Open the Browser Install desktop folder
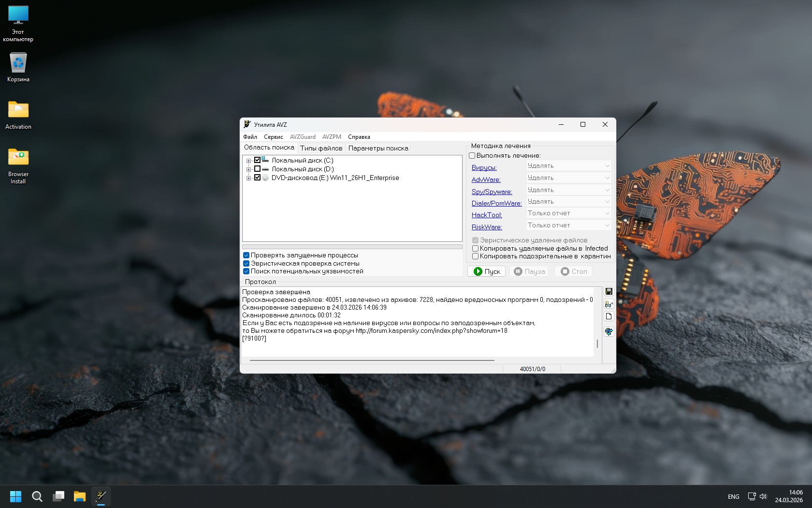The image size is (812, 508). 18,165
